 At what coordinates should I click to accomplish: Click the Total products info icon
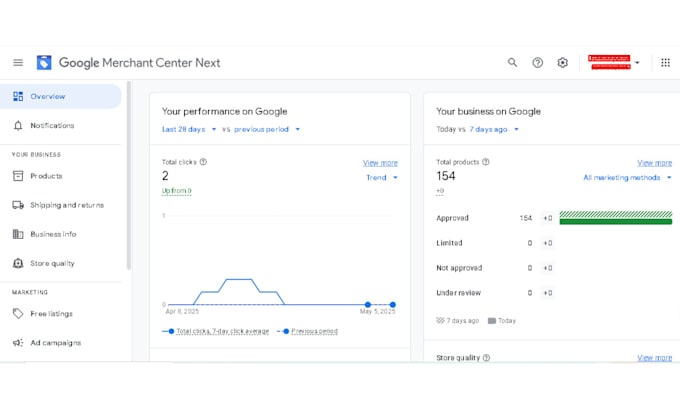coord(486,162)
